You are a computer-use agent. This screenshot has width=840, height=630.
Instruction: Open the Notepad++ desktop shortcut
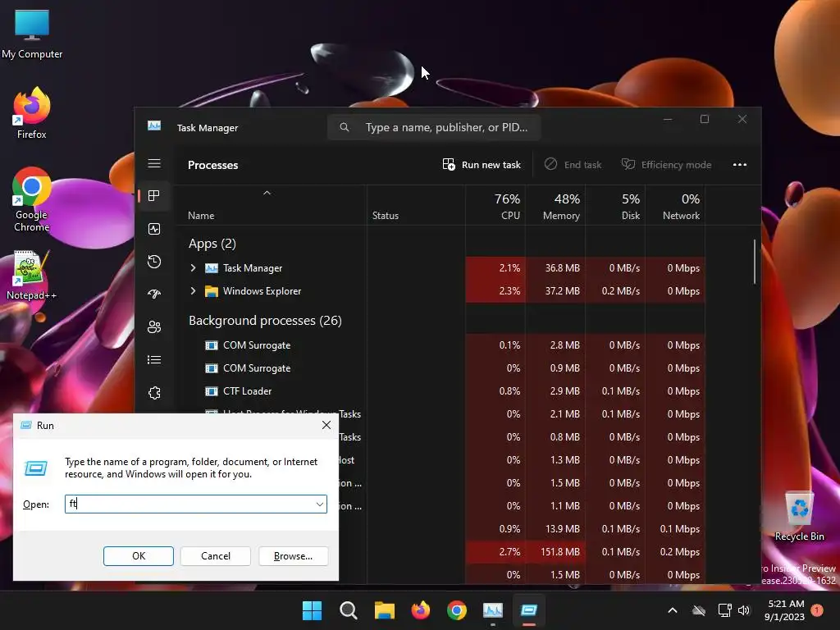tap(32, 276)
